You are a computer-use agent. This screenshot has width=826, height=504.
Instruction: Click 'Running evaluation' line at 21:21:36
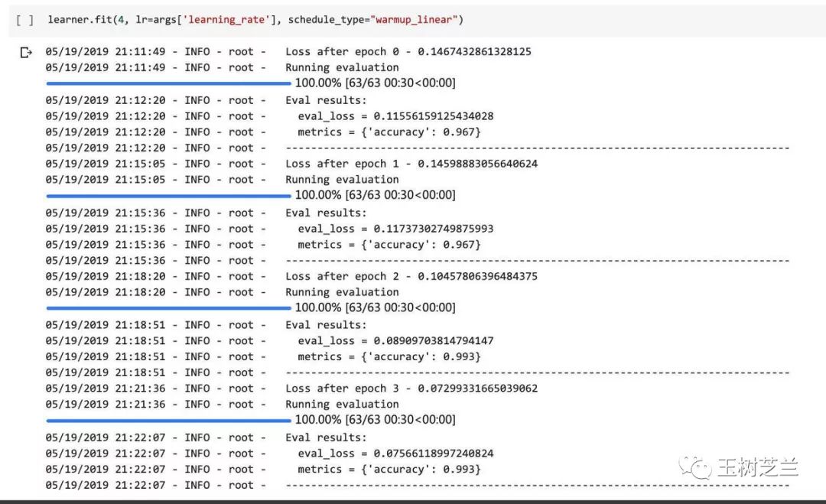222,404
